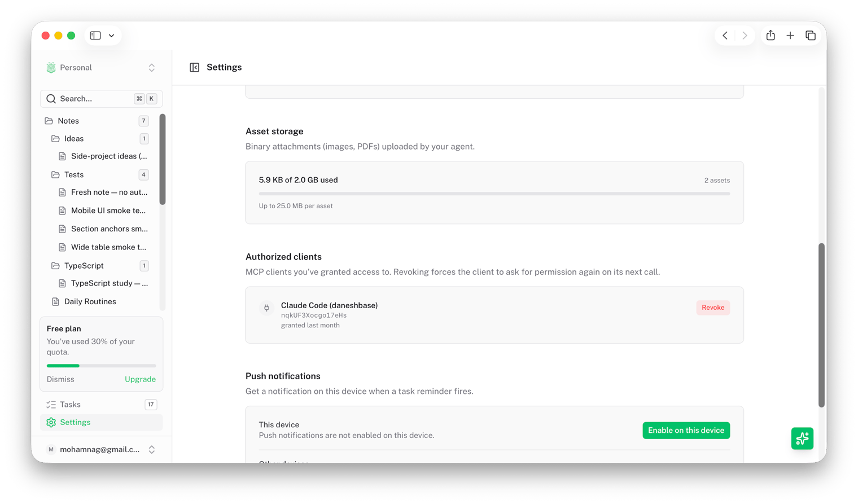Collapse the TypeScript folder

point(100,266)
